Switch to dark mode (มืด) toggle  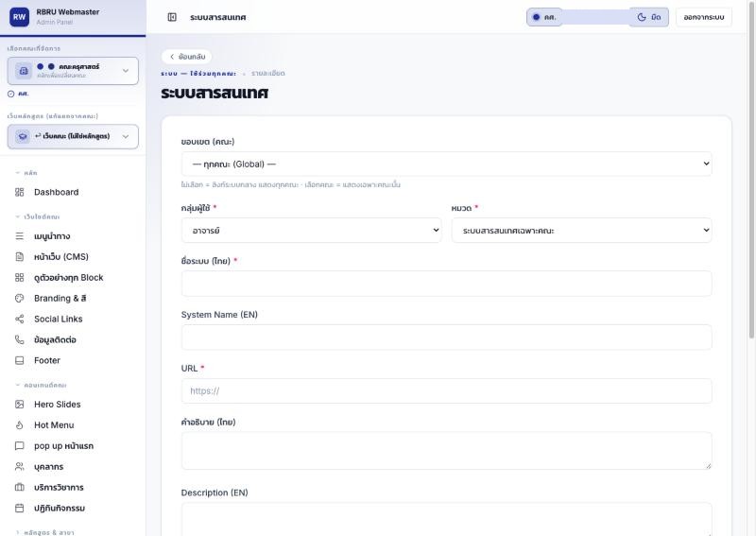tap(649, 17)
